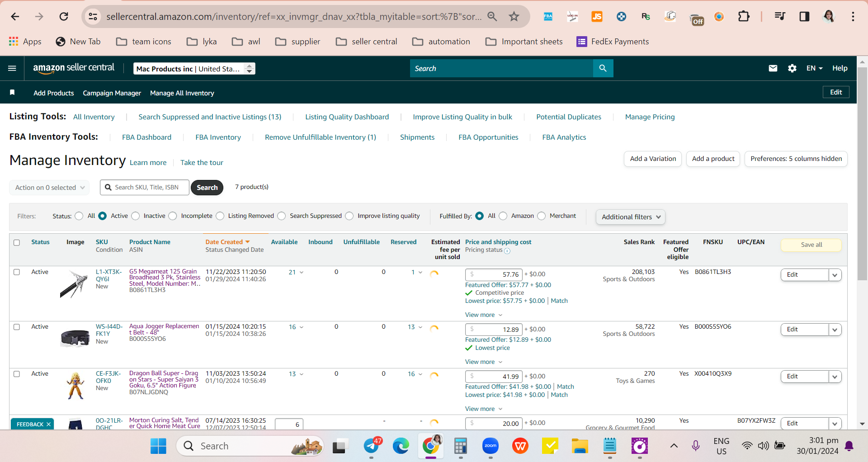Go to FBA Dashboard tool
This screenshot has height=462, width=868.
point(146,137)
